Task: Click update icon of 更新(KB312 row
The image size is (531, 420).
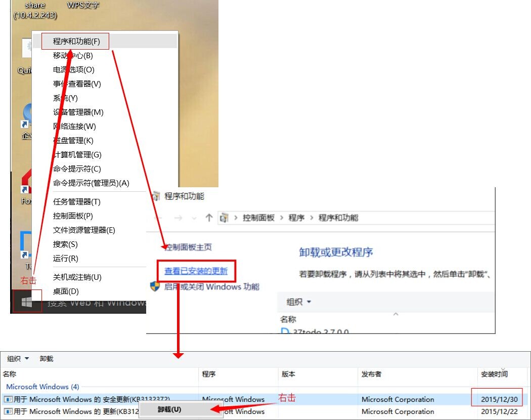Action: point(8,411)
